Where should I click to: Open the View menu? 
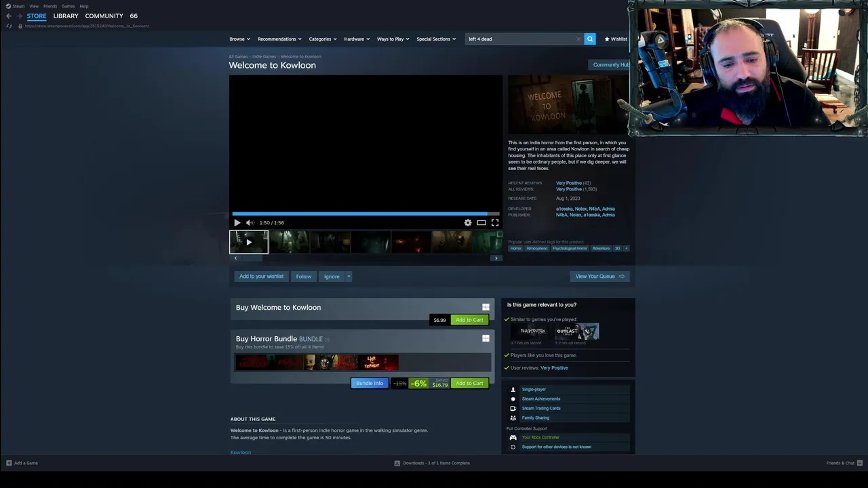coord(34,6)
